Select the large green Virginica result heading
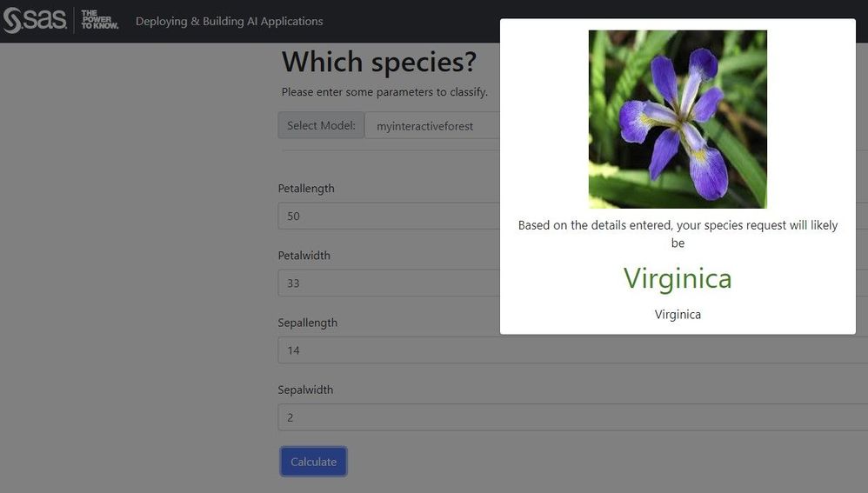This screenshot has height=493, width=868. [x=678, y=278]
